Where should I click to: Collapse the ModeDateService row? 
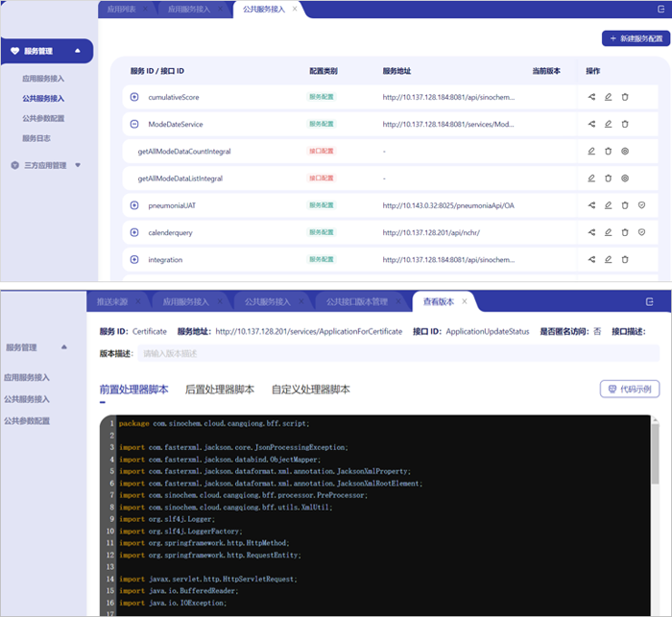point(134,124)
